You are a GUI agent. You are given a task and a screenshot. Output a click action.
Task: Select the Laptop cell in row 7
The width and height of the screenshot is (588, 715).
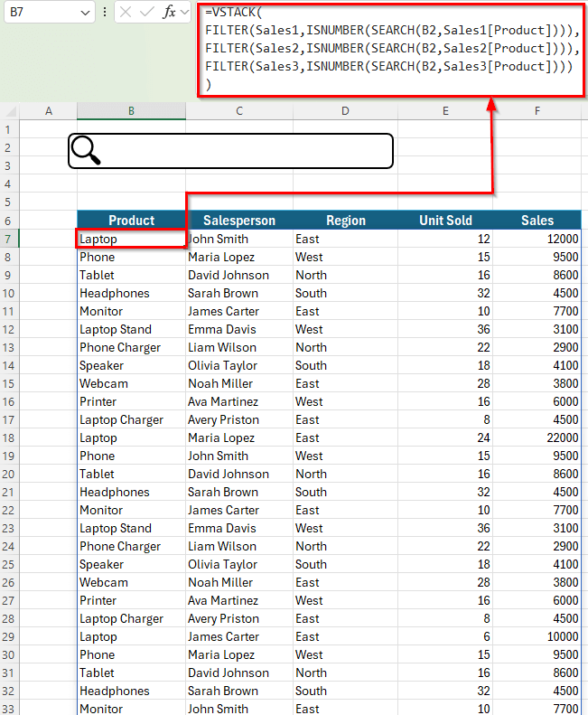(x=131, y=239)
